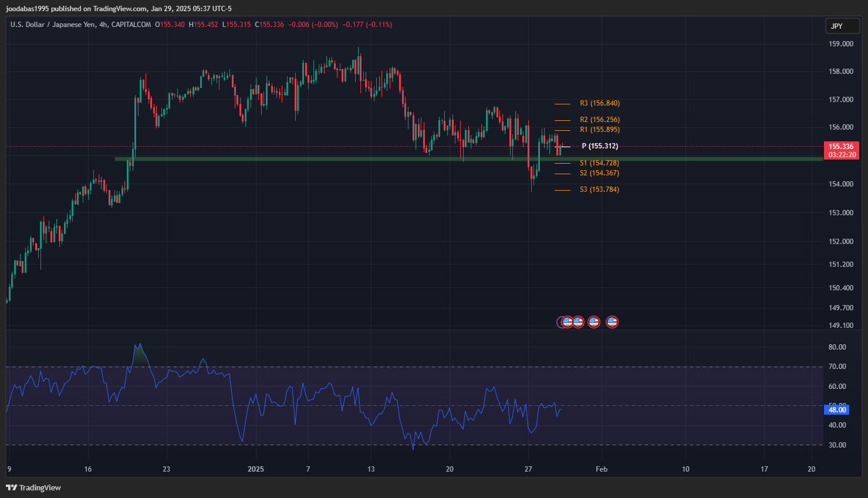Click the 10 date label on the time axis
The width and height of the screenshot is (868, 498).
pos(685,469)
